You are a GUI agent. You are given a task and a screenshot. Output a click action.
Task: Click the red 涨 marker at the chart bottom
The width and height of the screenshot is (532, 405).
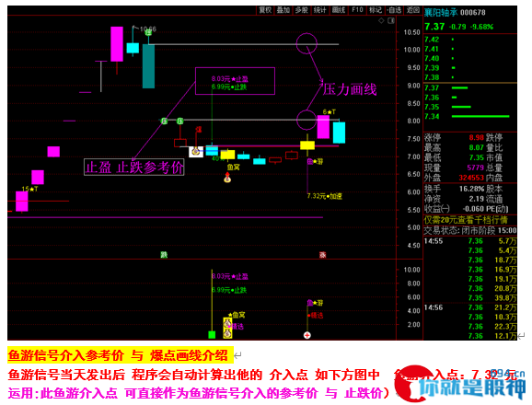(x=322, y=255)
